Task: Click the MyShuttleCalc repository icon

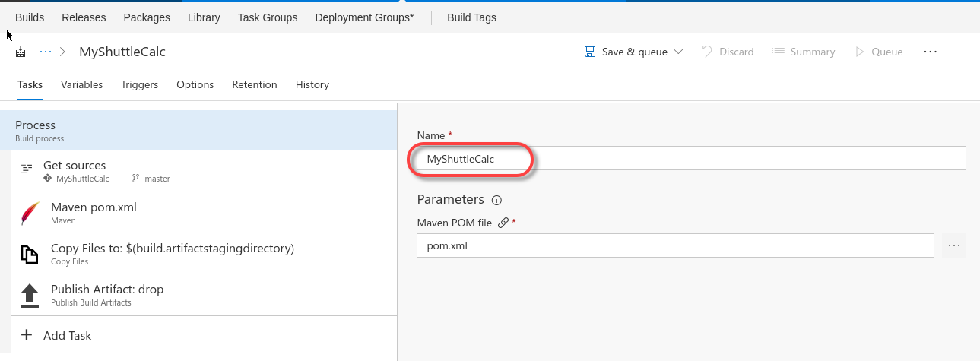Action: pos(49,179)
